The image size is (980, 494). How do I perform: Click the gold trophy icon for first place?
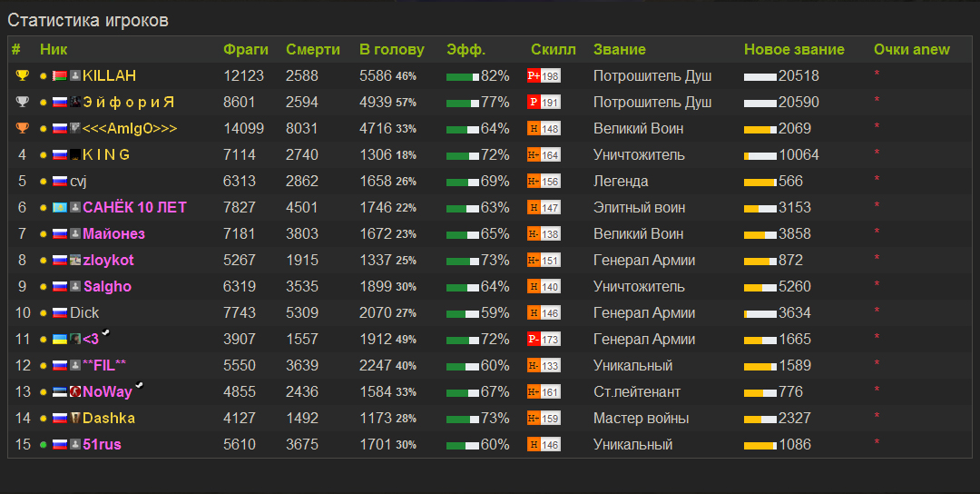[23, 75]
